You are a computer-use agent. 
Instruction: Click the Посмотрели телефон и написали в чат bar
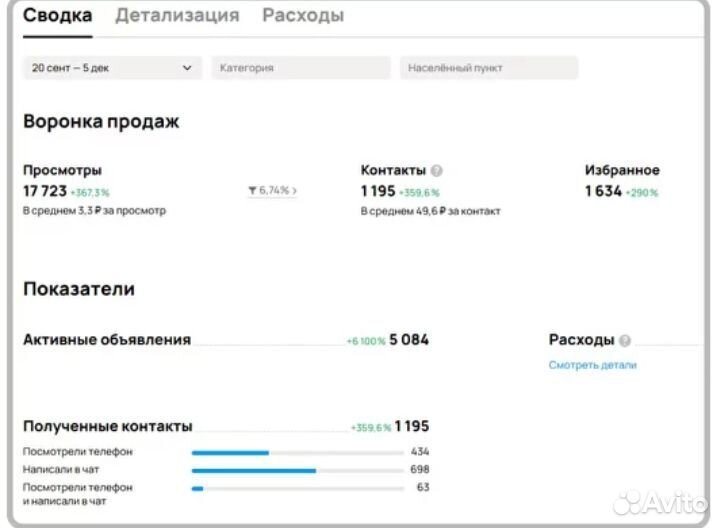click(x=298, y=489)
